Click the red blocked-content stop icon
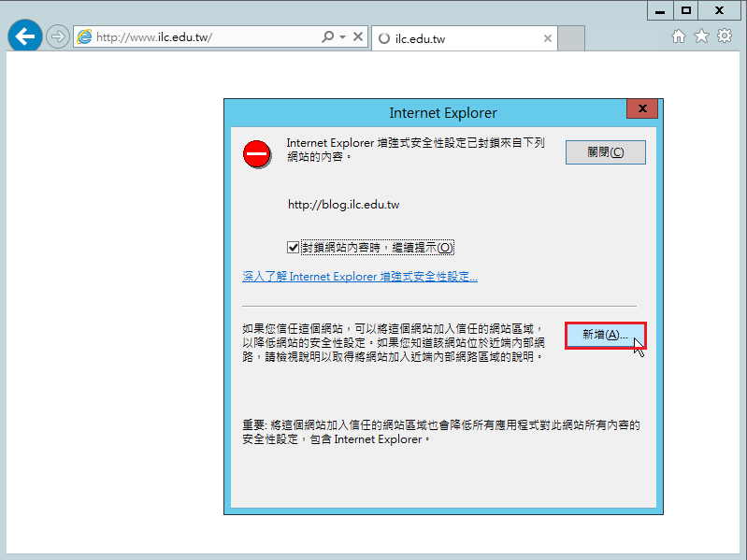Viewport: 747px width, 560px height. click(257, 154)
